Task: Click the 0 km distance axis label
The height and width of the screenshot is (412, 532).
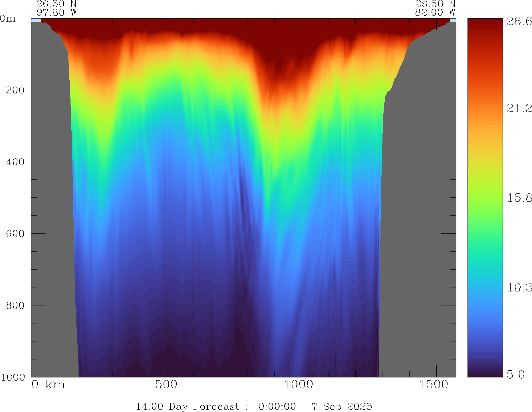Action: click(48, 385)
